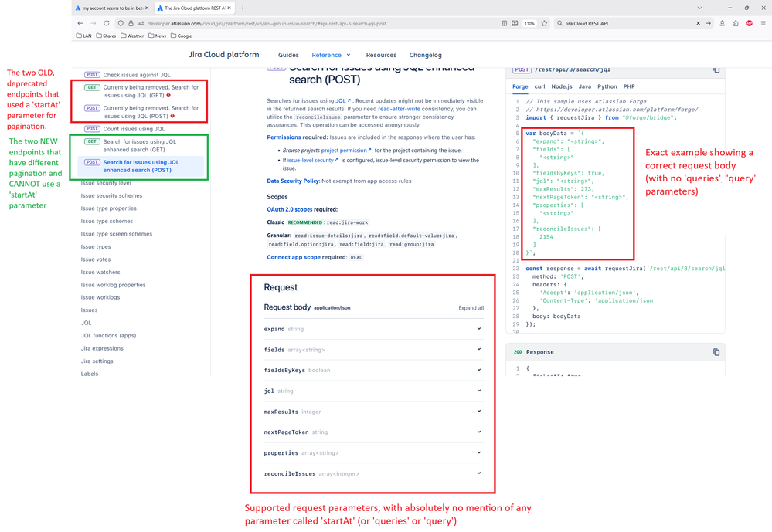This screenshot has height=532, width=772.
Task: Go to Jira Cloud platform home
Action: click(224, 55)
